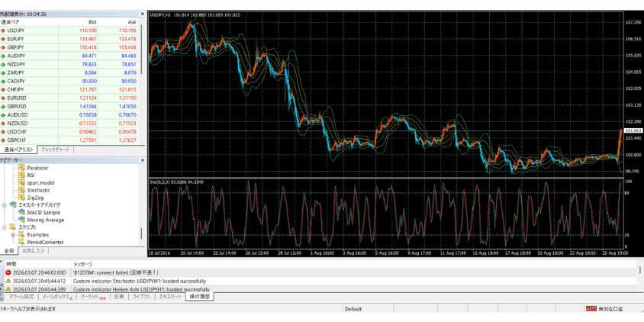Click the connection status bars icon
This screenshot has height=322, width=644.
click(x=589, y=309)
